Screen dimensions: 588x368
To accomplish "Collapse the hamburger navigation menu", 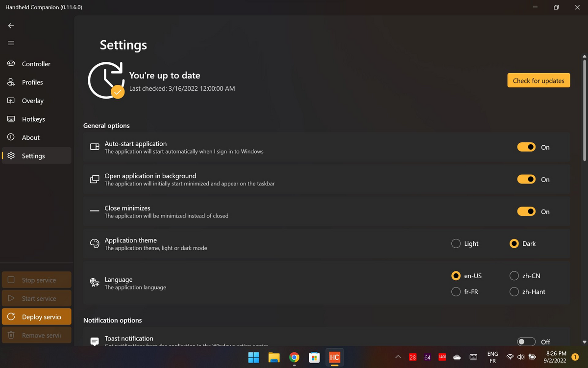I will pos(11,43).
